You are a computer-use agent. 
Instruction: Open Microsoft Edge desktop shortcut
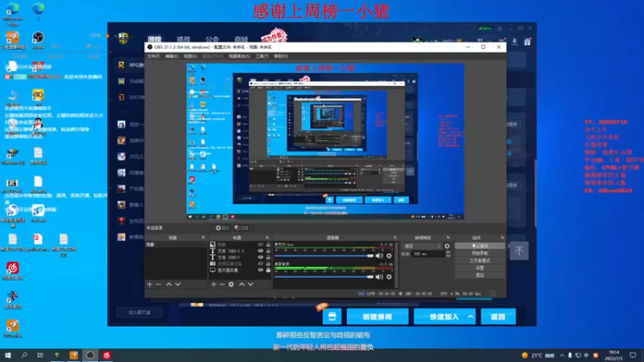[x=13, y=14]
